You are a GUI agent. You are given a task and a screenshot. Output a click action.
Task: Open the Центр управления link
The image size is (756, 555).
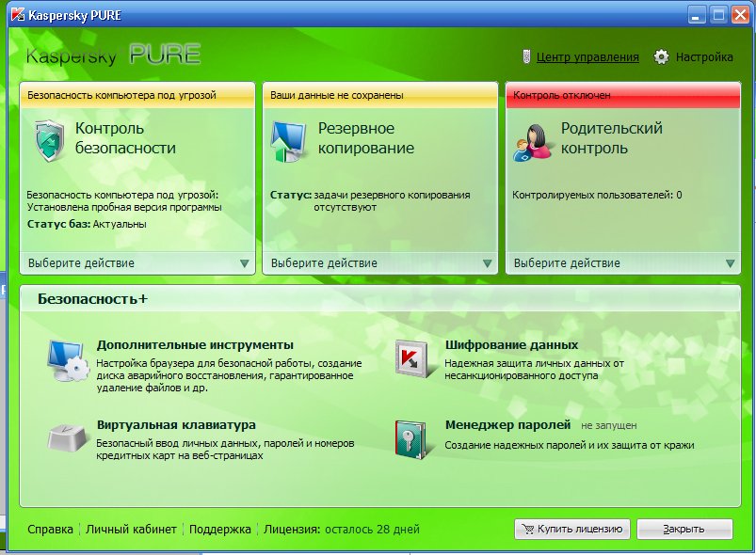[x=587, y=56]
